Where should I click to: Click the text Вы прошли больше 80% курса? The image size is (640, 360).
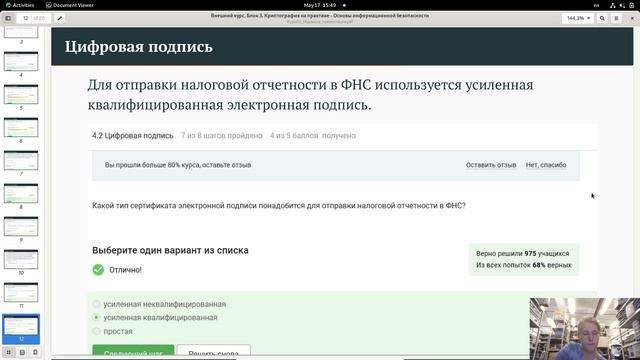click(x=152, y=165)
